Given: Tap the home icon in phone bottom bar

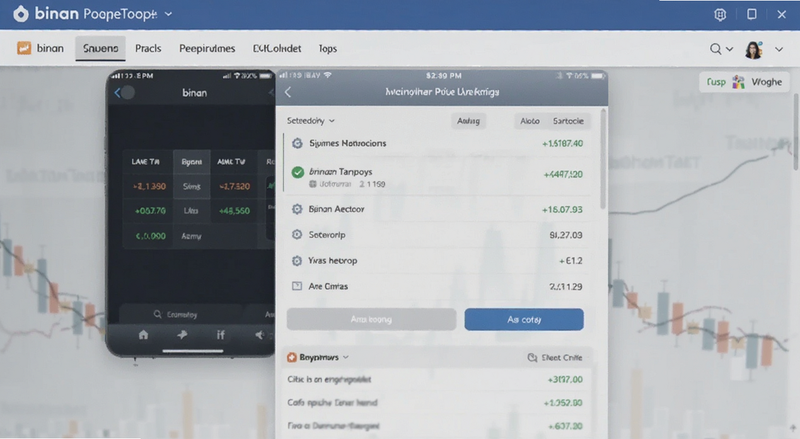Looking at the screenshot, I should click(x=143, y=335).
